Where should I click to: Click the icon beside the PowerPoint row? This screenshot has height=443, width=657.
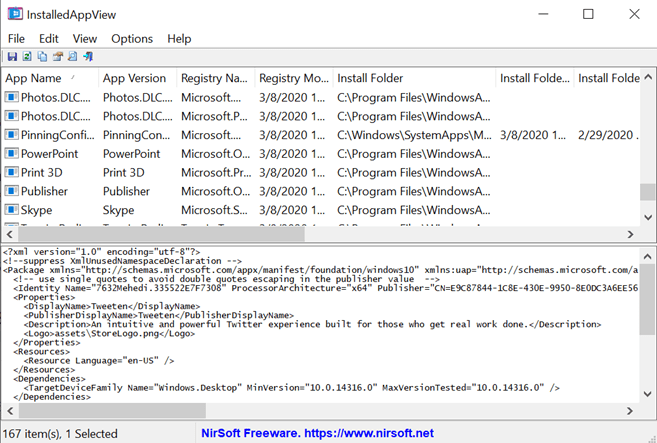(x=11, y=153)
